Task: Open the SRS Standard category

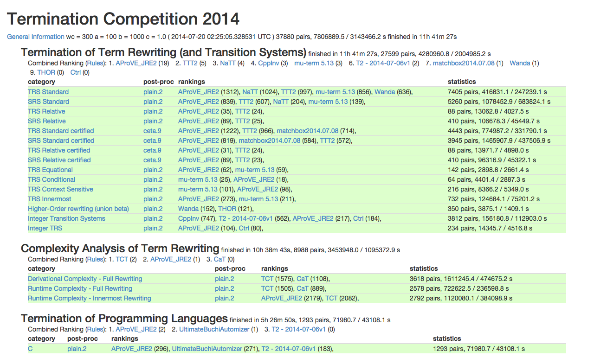Action: [x=49, y=102]
